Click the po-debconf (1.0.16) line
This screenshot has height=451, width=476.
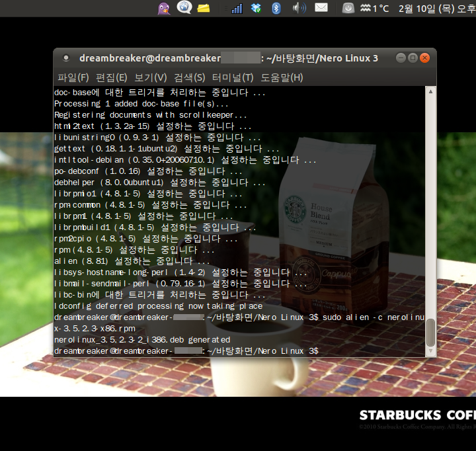pos(148,171)
